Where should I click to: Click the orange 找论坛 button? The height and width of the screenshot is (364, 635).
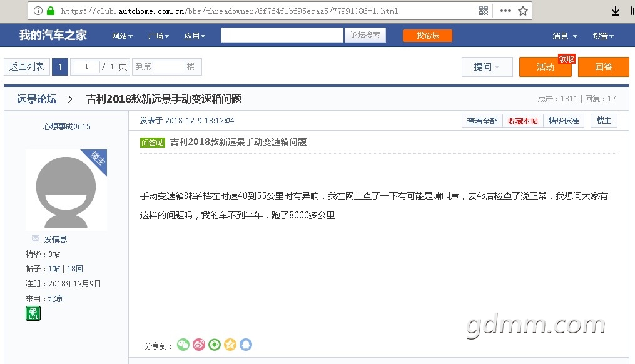[x=428, y=35]
